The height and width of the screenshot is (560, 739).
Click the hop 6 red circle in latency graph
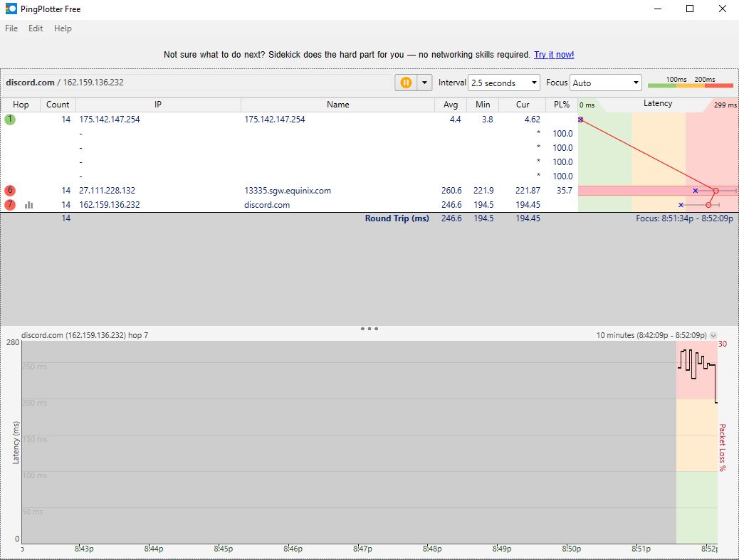[x=716, y=191]
